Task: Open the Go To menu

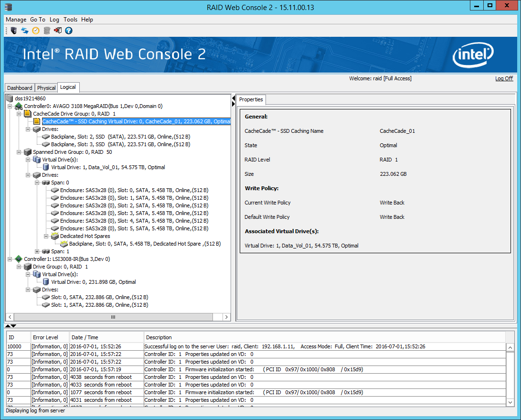Action: [x=38, y=20]
